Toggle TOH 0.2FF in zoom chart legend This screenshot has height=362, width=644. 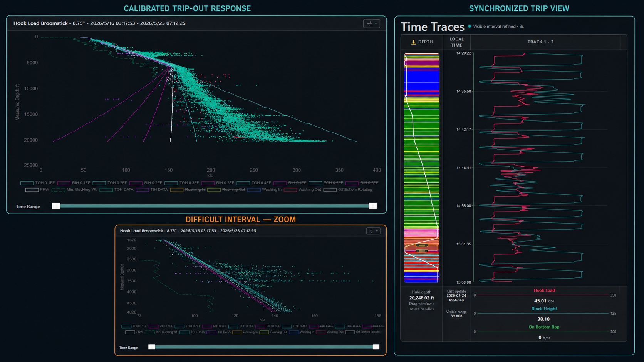click(188, 326)
